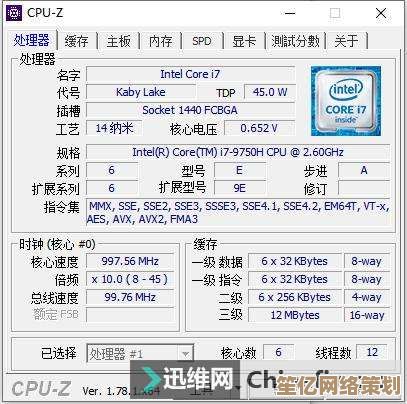Screen dimensions: 407x404
Task: Click the 三级 cache 12 MBytes field
Action: click(x=295, y=315)
